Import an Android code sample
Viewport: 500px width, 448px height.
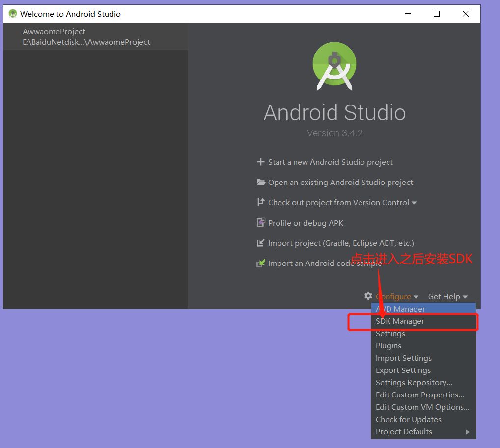tap(325, 263)
